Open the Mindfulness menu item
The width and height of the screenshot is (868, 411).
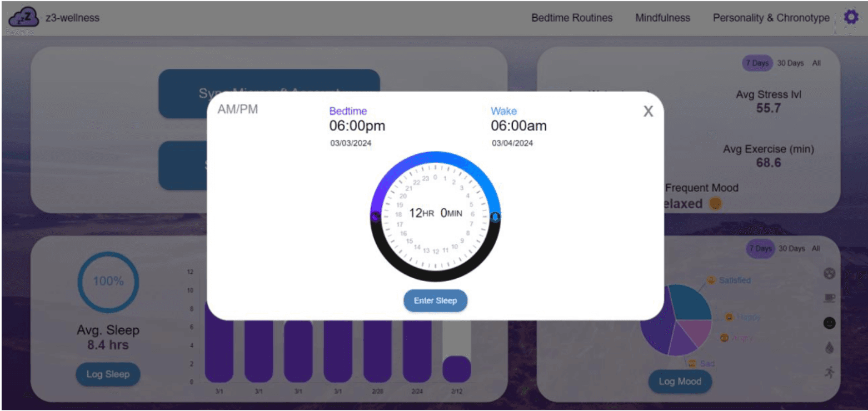click(662, 17)
